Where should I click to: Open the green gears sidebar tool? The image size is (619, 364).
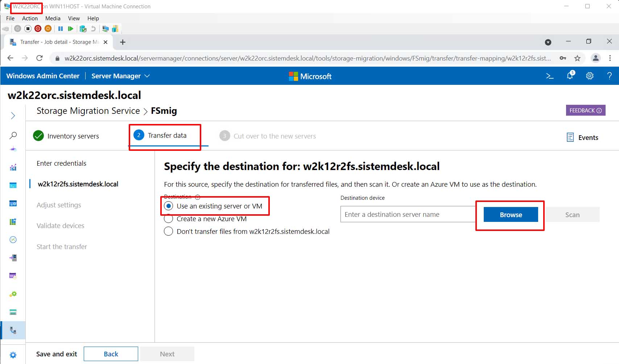(13, 294)
